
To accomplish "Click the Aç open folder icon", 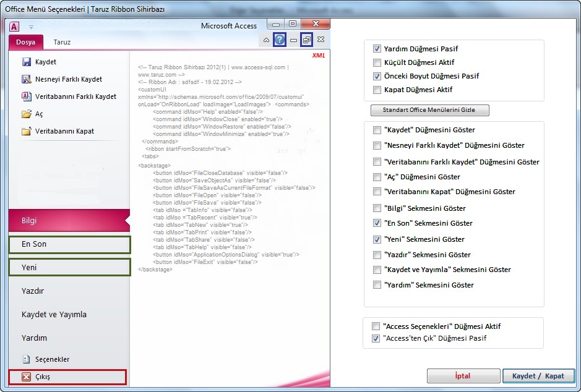I will click(x=26, y=114).
